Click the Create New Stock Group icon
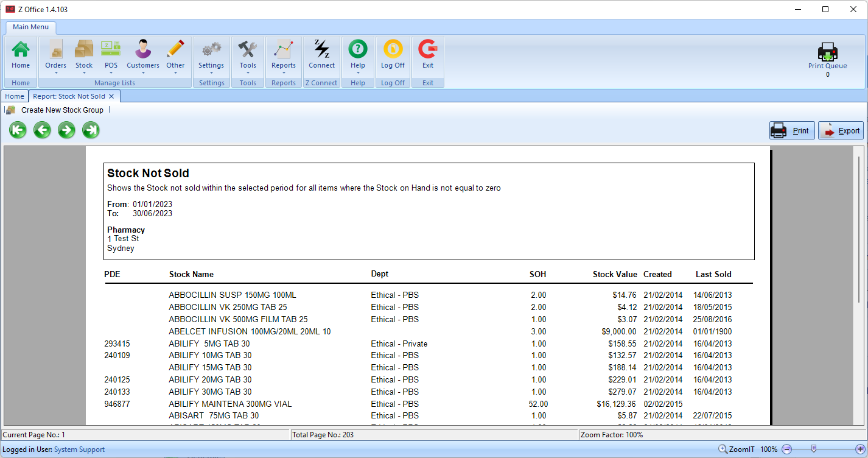Image resolution: width=868 pixels, height=458 pixels. click(10, 110)
